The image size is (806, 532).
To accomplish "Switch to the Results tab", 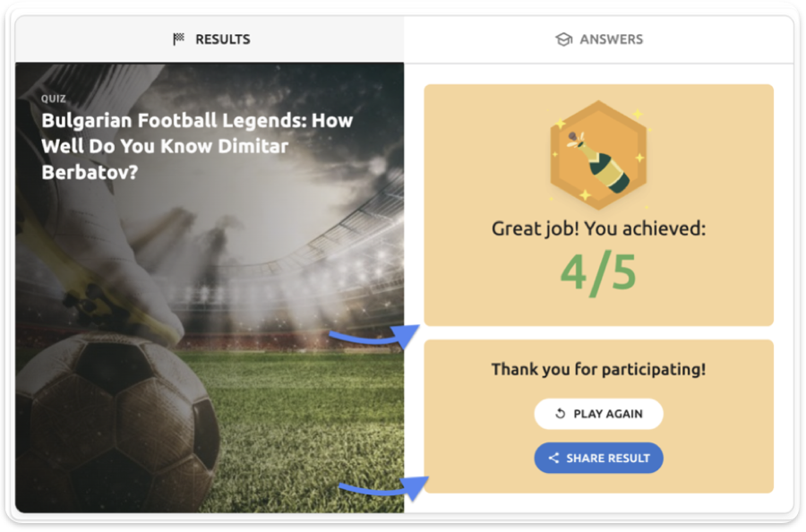I will (211, 39).
